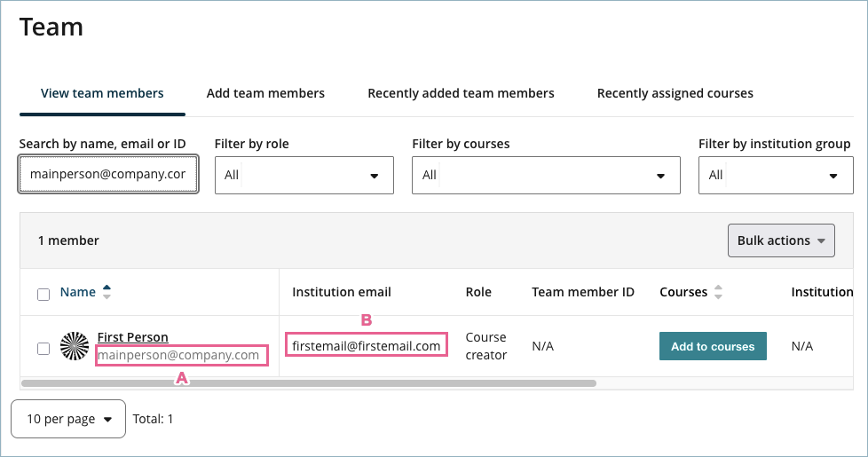This screenshot has width=868, height=457.
Task: Switch to Add team members tab
Action: 265,93
